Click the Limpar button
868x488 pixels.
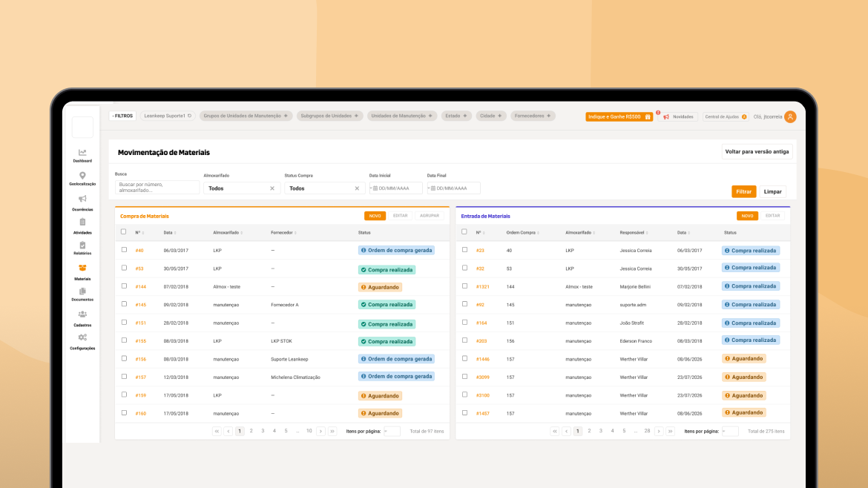773,191
